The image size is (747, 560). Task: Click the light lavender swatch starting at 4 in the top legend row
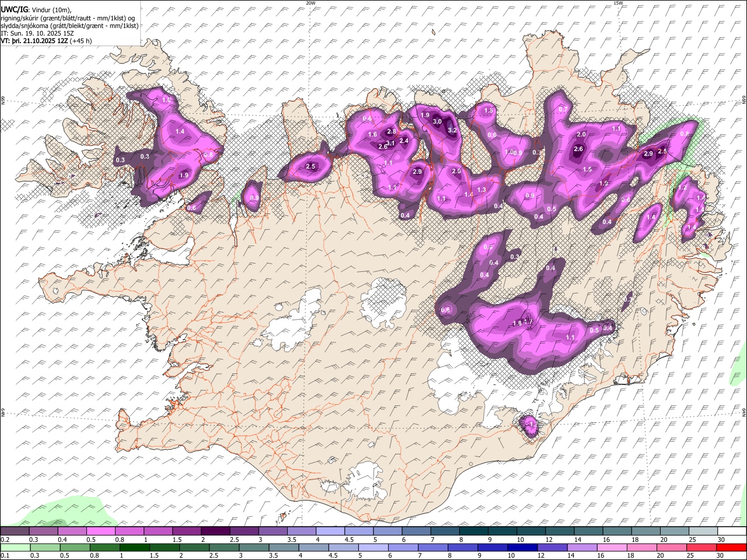coord(330,531)
